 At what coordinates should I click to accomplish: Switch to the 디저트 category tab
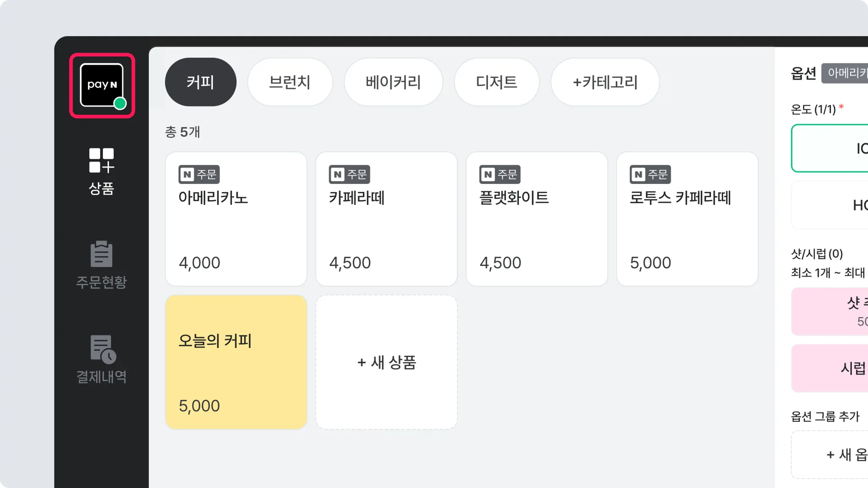(x=496, y=82)
